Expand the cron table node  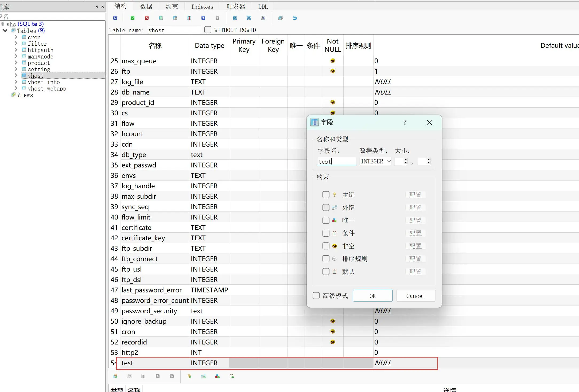[16, 37]
